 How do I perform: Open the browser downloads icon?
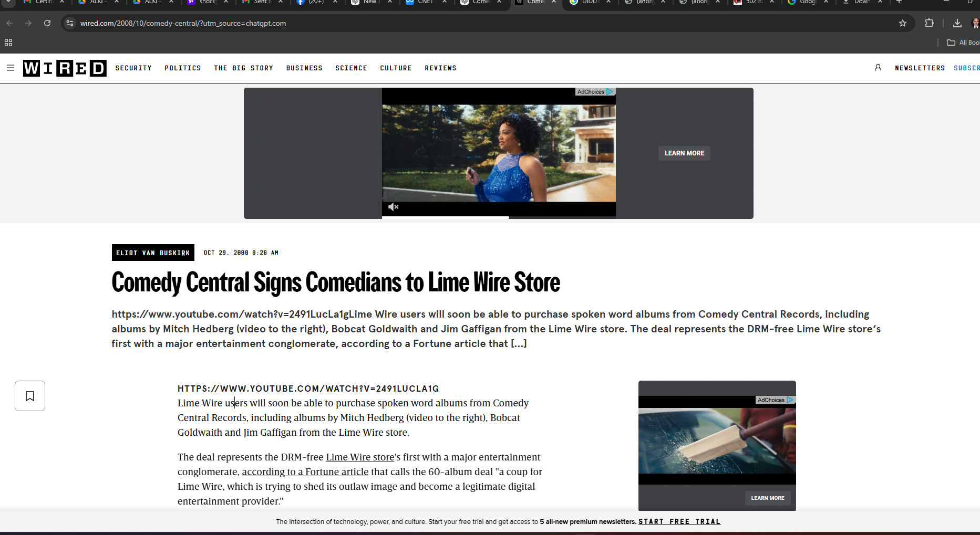[957, 23]
